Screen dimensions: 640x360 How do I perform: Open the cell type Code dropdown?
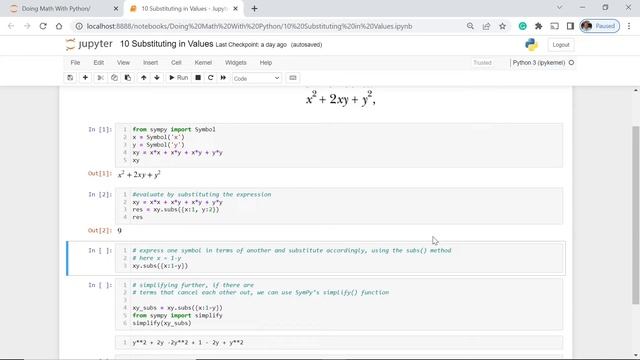point(256,78)
